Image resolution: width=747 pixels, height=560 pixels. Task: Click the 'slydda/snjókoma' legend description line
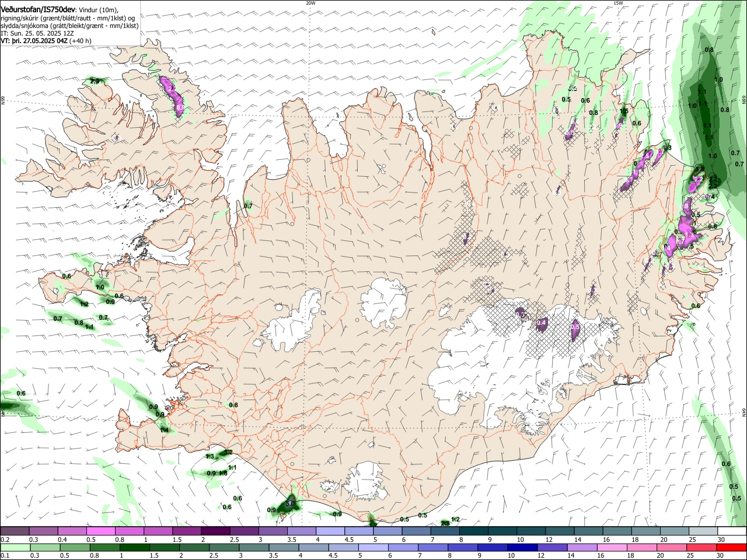coord(69,26)
